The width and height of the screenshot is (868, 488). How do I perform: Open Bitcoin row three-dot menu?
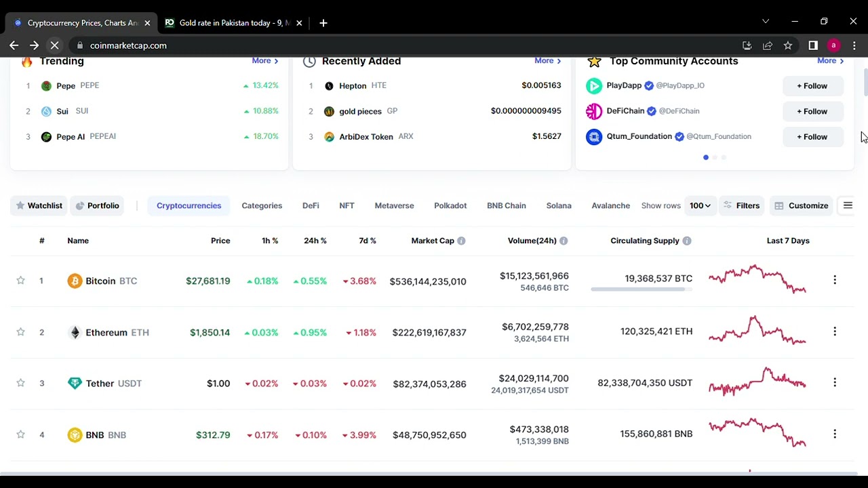pos(835,280)
